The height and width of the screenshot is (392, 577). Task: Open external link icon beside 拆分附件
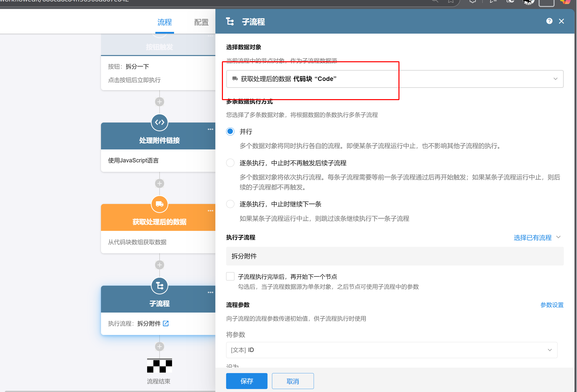coord(166,324)
